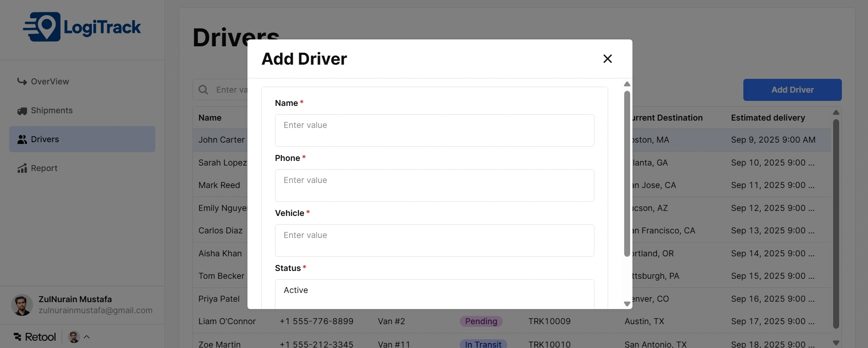
Task: Click the zulnurainmustafa@gmail.com email text
Action: pos(95,310)
